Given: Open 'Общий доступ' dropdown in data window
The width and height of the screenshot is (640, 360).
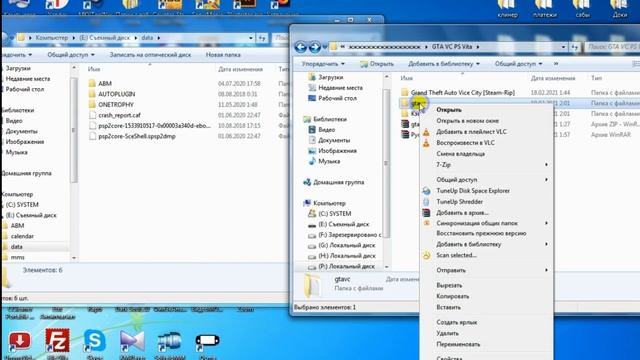Looking at the screenshot, I should (x=71, y=55).
